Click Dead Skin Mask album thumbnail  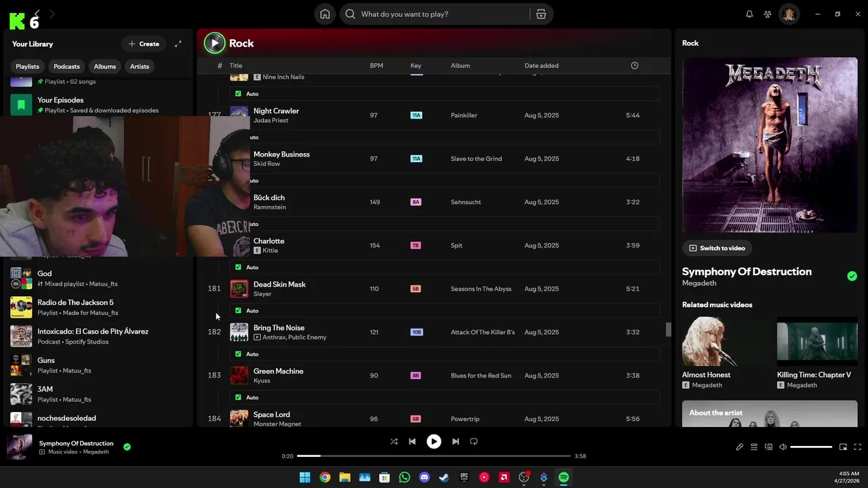(239, 289)
